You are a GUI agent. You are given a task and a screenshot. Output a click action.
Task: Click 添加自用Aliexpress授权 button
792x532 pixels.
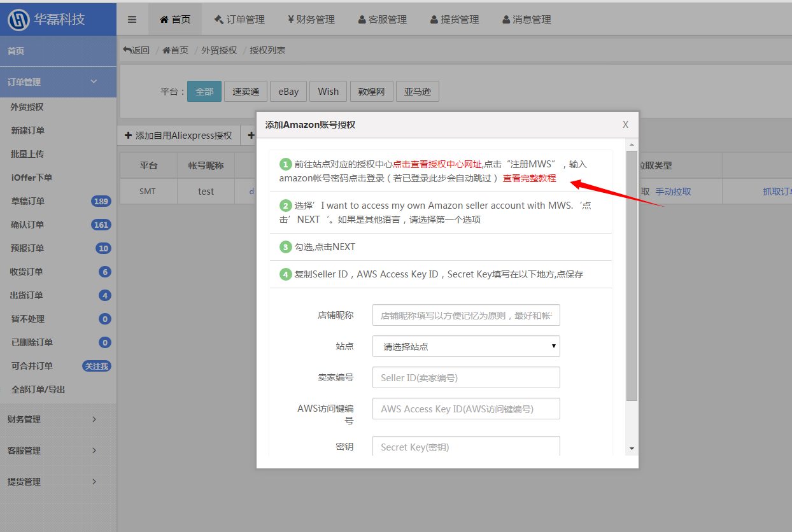178,136
